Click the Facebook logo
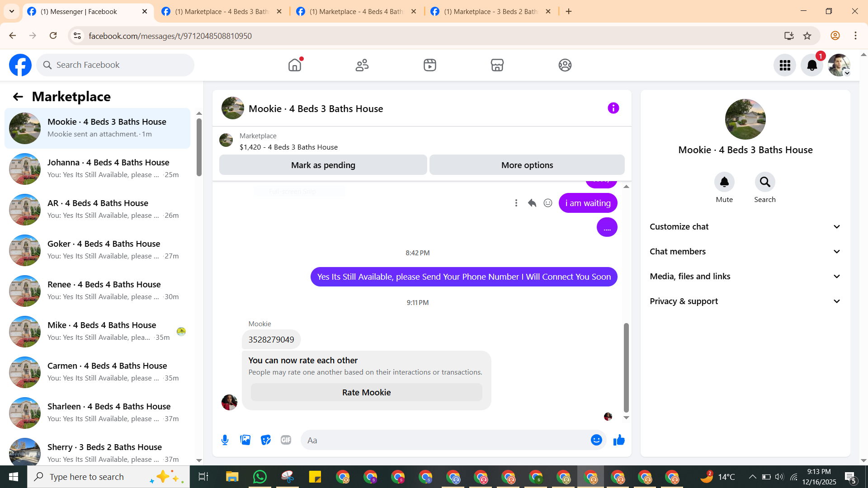Viewport: 868px width, 488px height. (20, 65)
